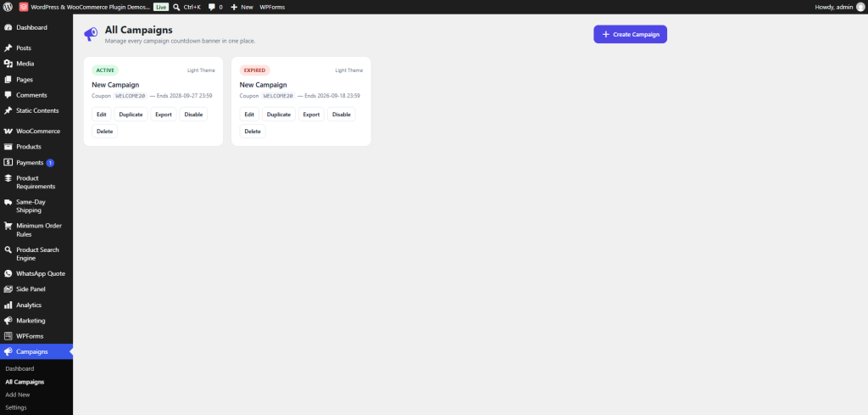Open comments bubble icon in admin bar

211,7
